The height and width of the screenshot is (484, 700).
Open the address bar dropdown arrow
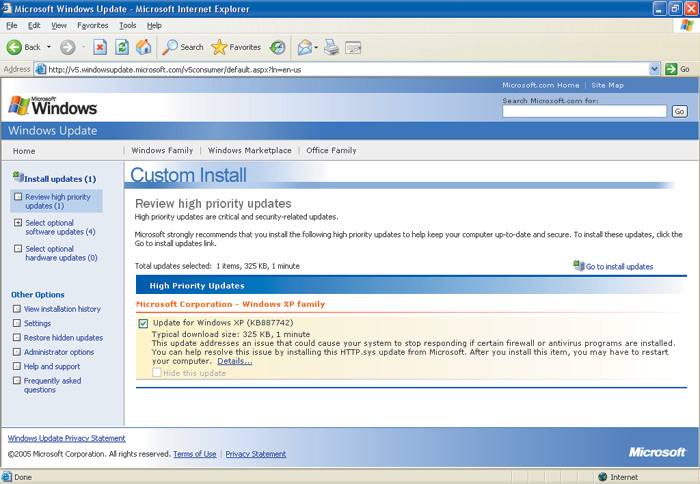(x=654, y=69)
